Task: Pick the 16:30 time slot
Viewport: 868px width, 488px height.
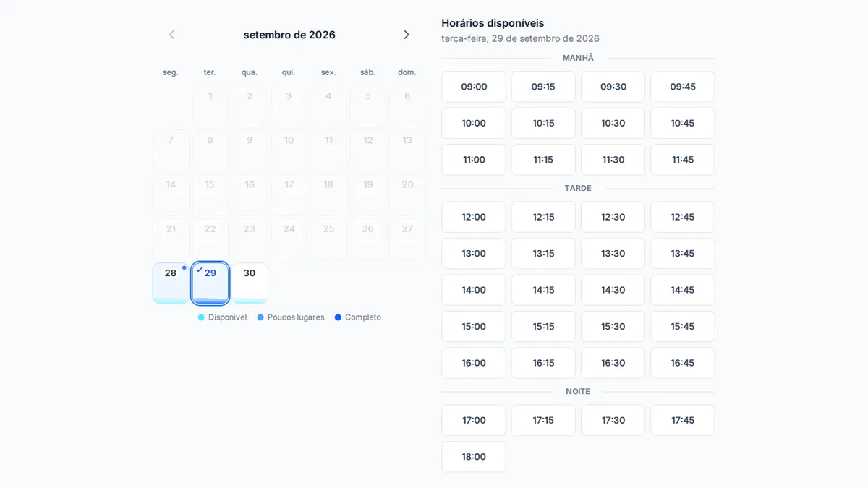Action: [613, 363]
